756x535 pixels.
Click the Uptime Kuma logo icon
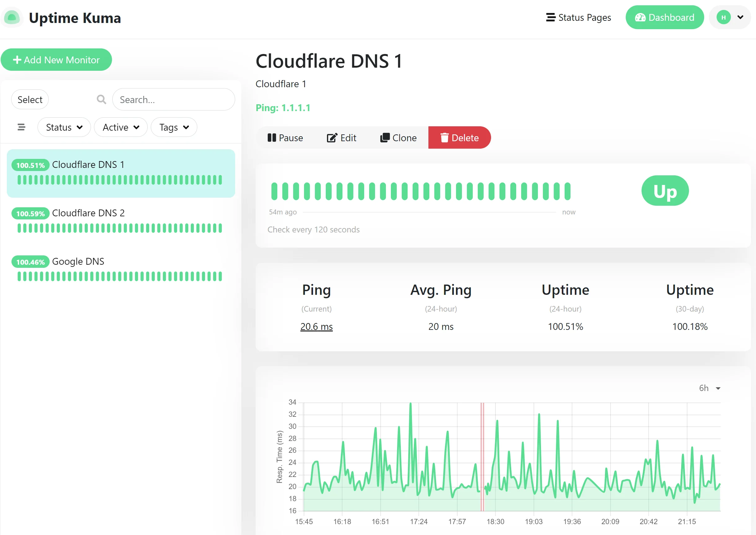[12, 17]
